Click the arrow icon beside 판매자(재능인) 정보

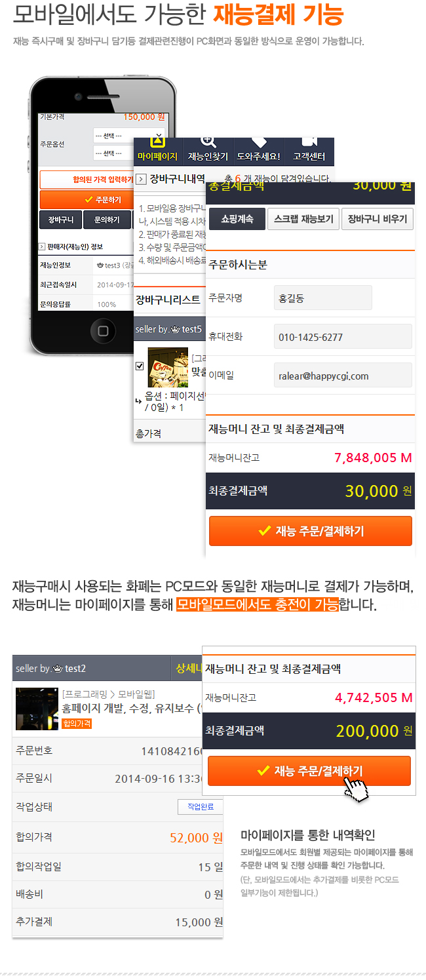pyautogui.click(x=42, y=247)
